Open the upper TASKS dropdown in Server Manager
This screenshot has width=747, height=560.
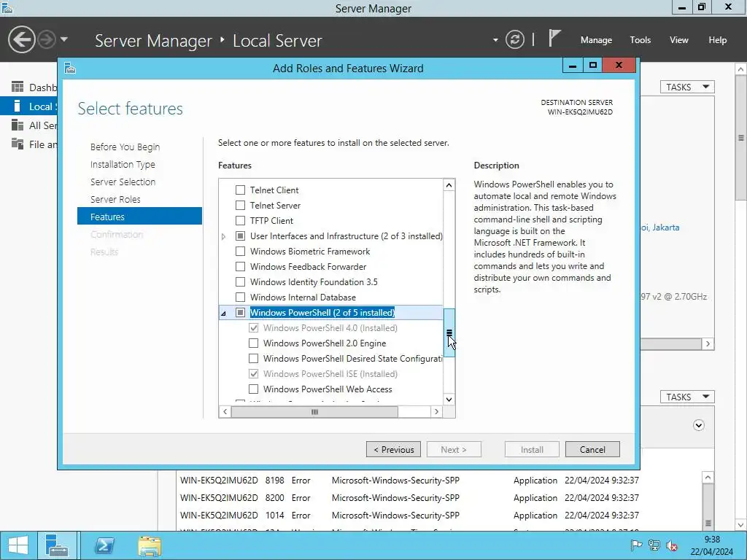click(x=687, y=87)
